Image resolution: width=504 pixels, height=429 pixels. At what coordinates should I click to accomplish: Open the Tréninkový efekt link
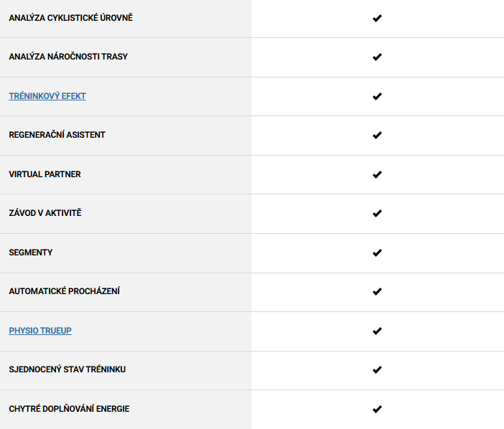pyautogui.click(x=47, y=96)
